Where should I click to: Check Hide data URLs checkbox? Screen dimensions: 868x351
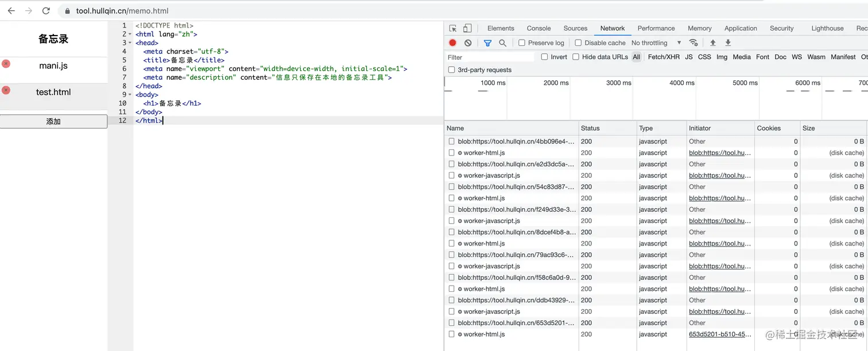coord(576,57)
